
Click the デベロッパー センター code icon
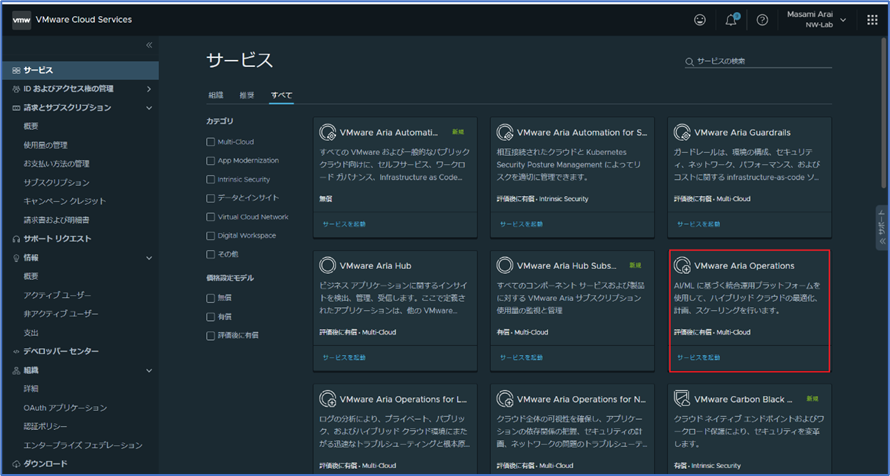16,352
